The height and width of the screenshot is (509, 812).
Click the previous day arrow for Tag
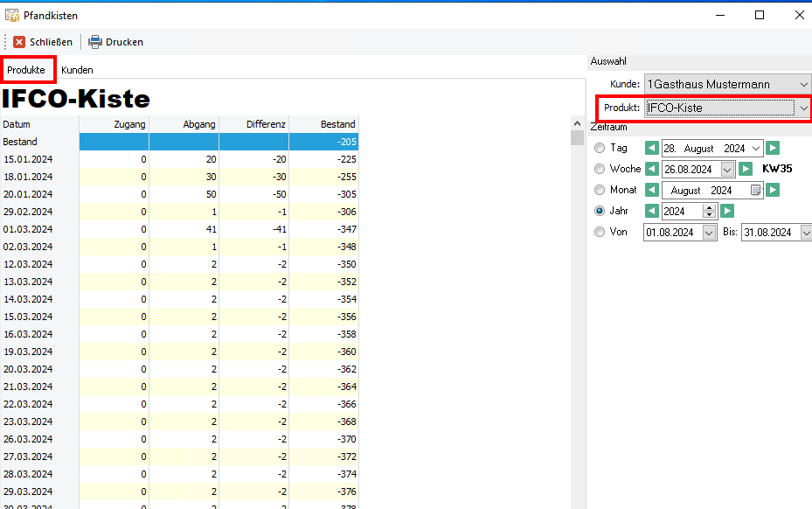(651, 149)
